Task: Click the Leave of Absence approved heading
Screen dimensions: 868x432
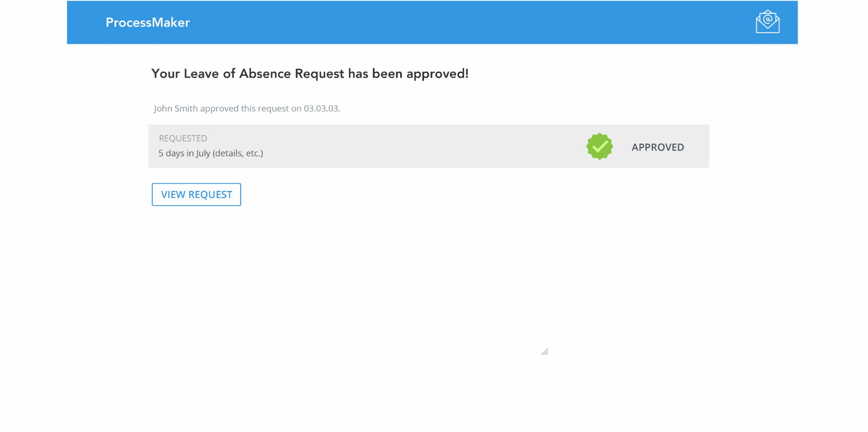Action: tap(310, 74)
